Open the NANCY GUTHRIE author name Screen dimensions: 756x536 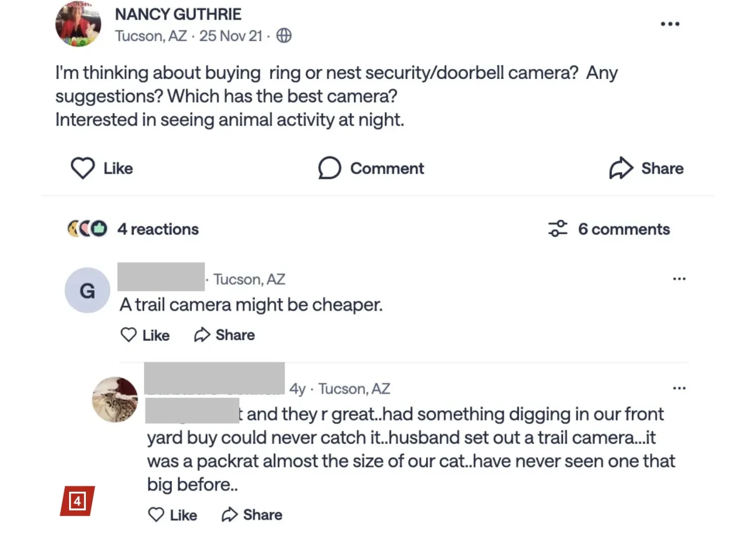[x=178, y=15]
